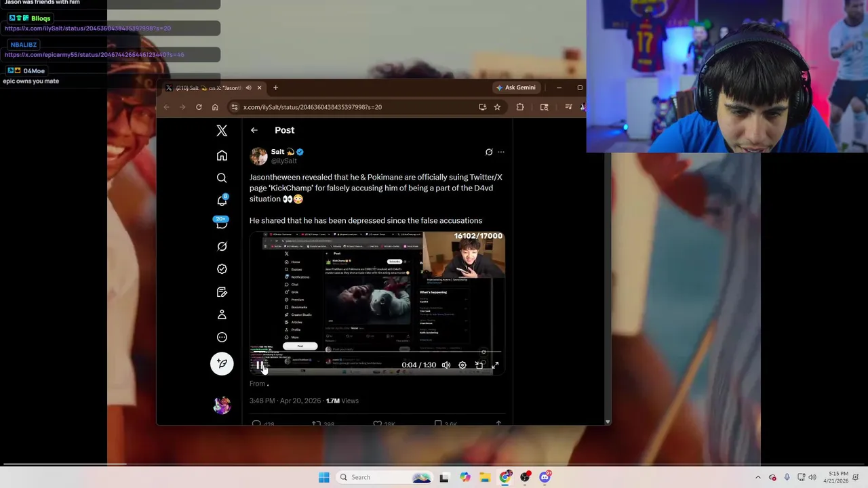Open Grok from the X sidebar
The image size is (868, 488).
coord(222,247)
